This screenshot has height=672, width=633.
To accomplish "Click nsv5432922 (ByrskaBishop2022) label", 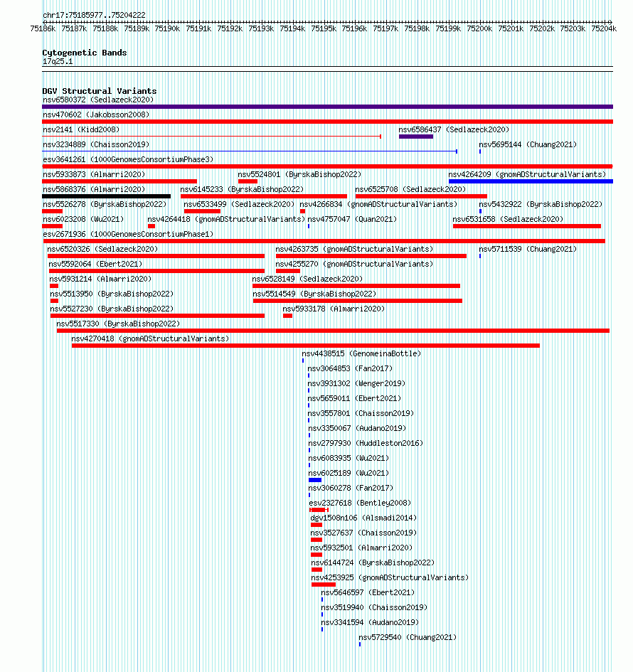I will 541,204.
